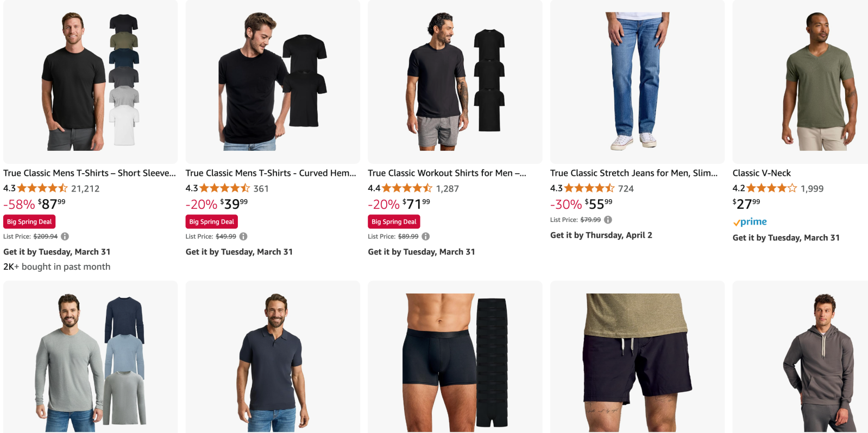Open True Classic Workout Shirts for Men title
The height and width of the screenshot is (433, 868).
pos(447,173)
